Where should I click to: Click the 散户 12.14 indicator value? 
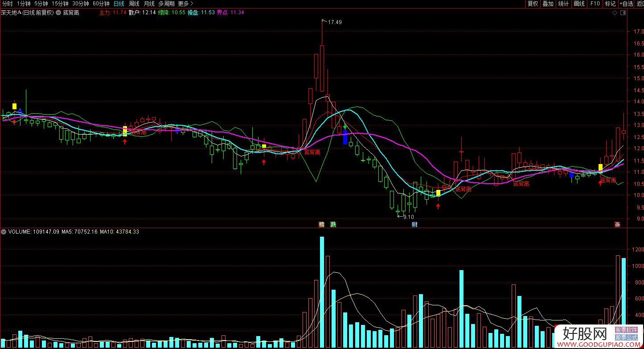point(142,12)
